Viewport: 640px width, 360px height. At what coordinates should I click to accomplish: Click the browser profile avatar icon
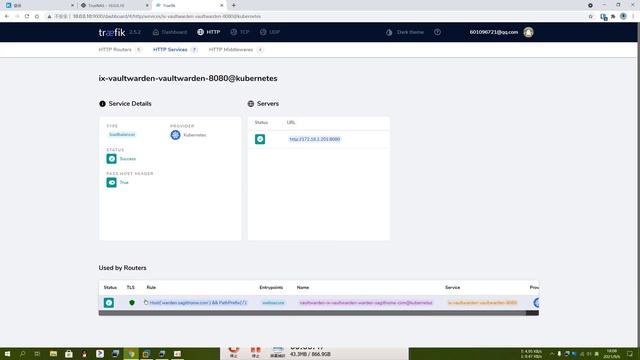[x=623, y=16]
